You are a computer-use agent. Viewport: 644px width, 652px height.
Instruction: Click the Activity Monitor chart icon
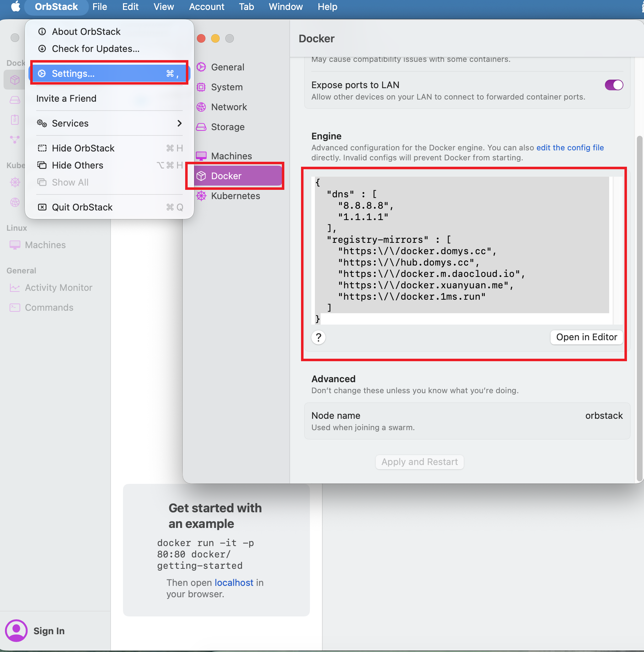click(x=15, y=288)
